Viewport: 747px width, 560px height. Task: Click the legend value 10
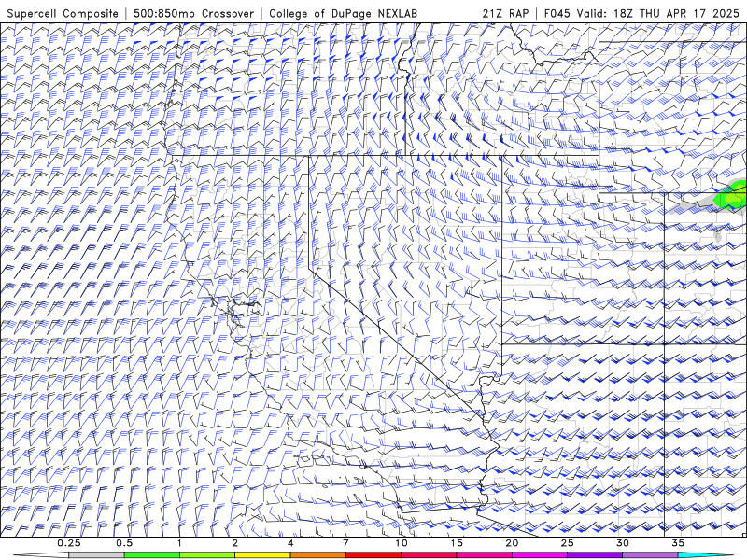[x=402, y=543]
